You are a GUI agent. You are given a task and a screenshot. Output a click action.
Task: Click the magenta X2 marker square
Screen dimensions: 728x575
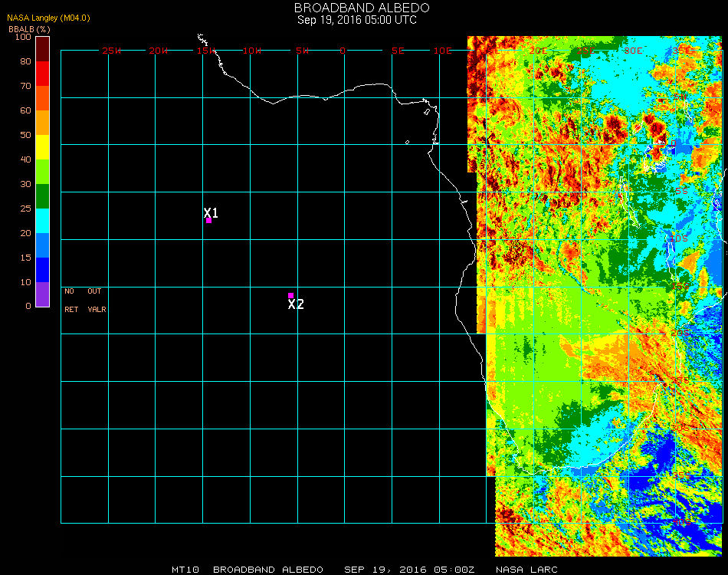point(290,295)
